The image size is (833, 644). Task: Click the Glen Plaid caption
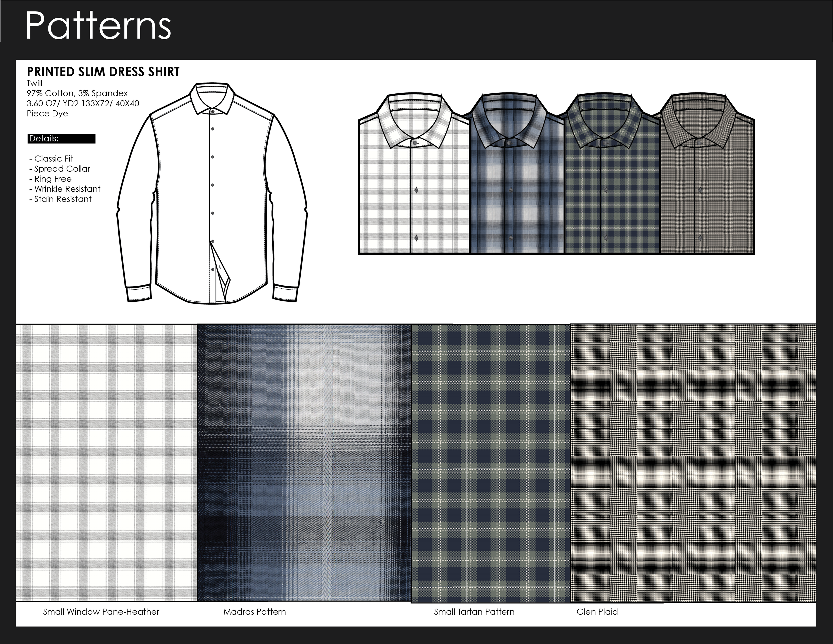point(597,612)
